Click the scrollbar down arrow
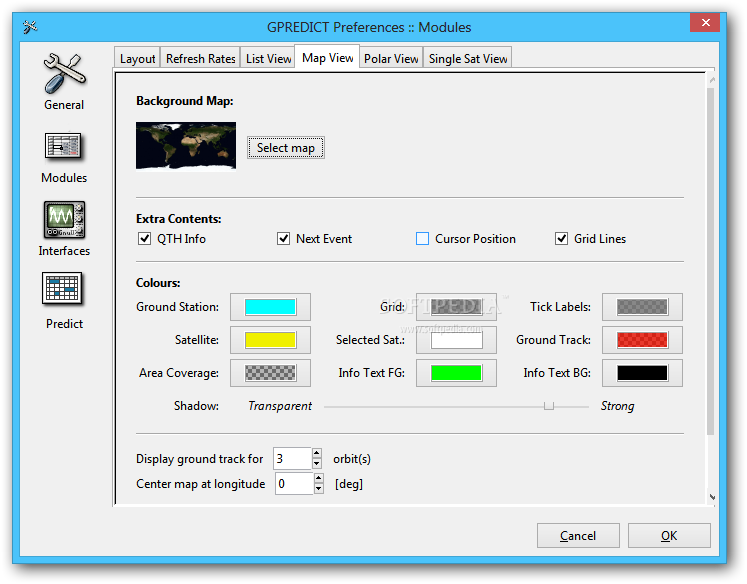The width and height of the screenshot is (747, 584). point(712,497)
